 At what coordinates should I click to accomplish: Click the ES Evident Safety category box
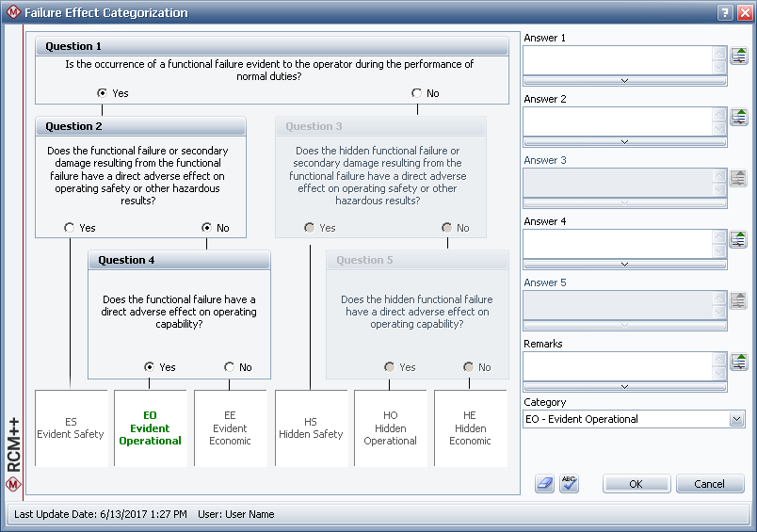click(x=71, y=428)
